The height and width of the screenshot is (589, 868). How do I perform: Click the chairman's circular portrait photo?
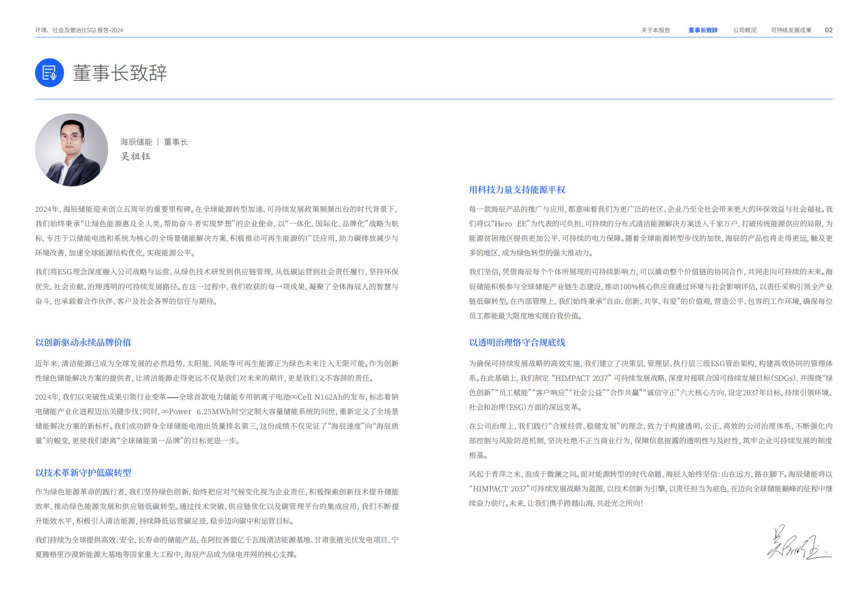72,150
